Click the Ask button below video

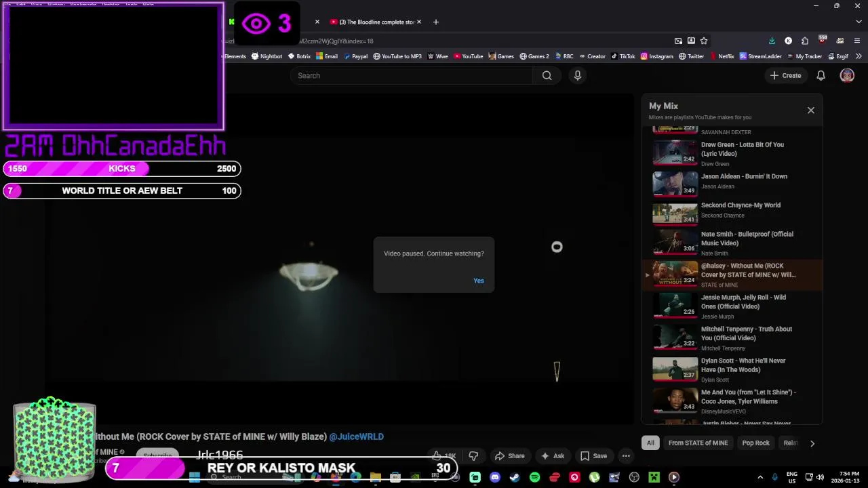[553, 456]
